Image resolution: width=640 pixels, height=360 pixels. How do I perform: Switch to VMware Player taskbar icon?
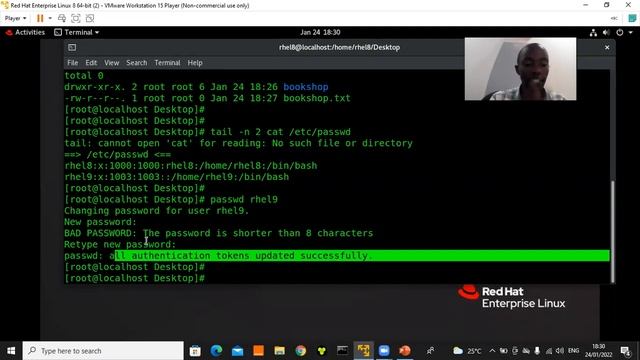pos(363,351)
